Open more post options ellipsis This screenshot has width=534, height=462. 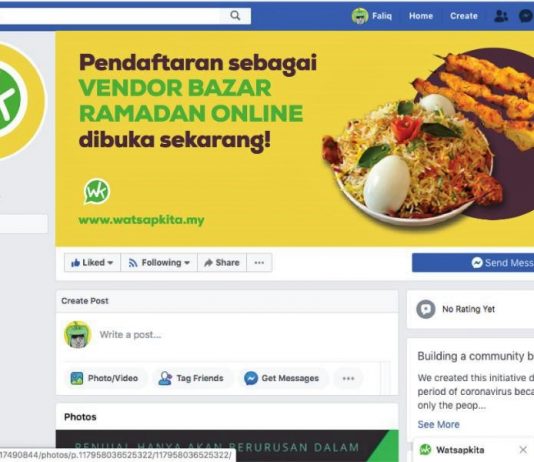[x=348, y=378]
